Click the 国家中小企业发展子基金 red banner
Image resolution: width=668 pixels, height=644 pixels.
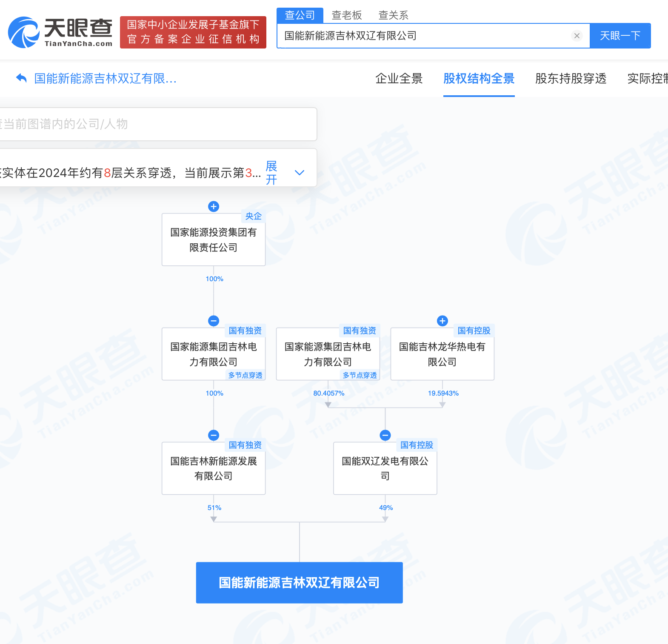point(193,32)
